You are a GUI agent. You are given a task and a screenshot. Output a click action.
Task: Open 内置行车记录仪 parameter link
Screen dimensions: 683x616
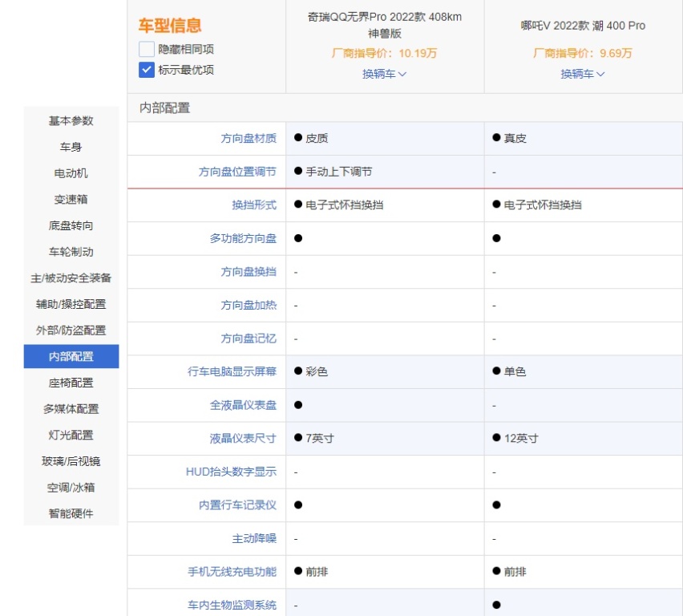(x=237, y=505)
